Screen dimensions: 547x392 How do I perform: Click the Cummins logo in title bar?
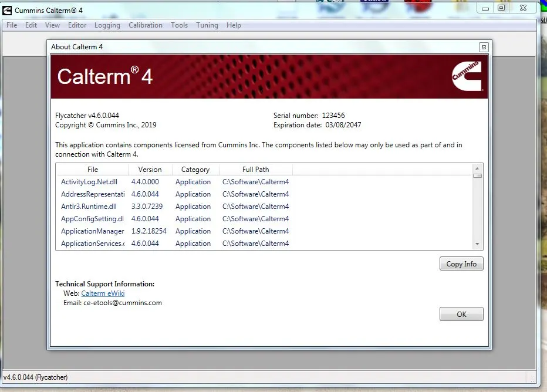(7, 11)
